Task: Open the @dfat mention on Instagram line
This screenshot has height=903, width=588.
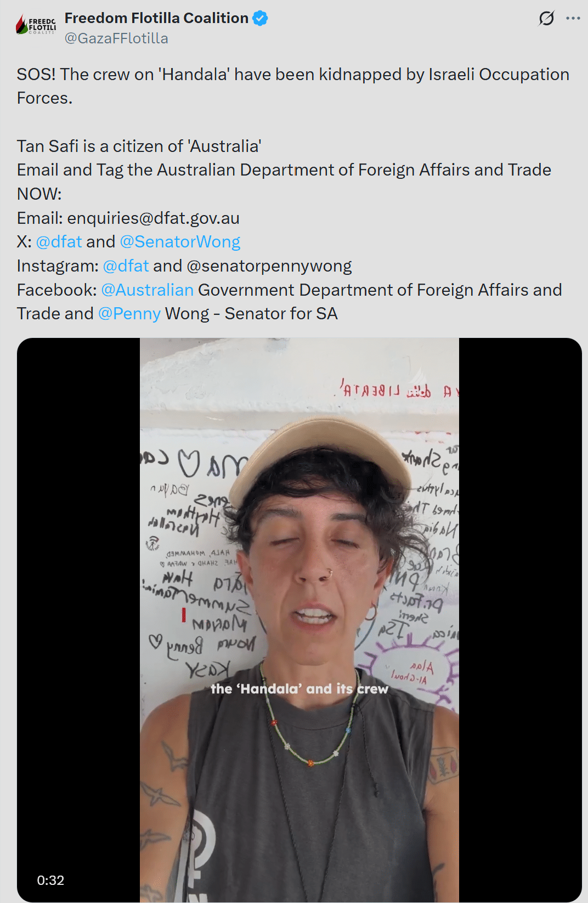Action: (126, 266)
